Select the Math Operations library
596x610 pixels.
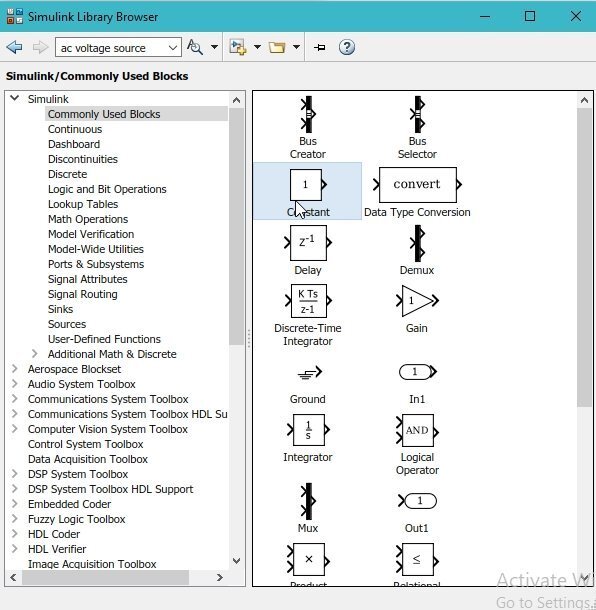(x=88, y=219)
